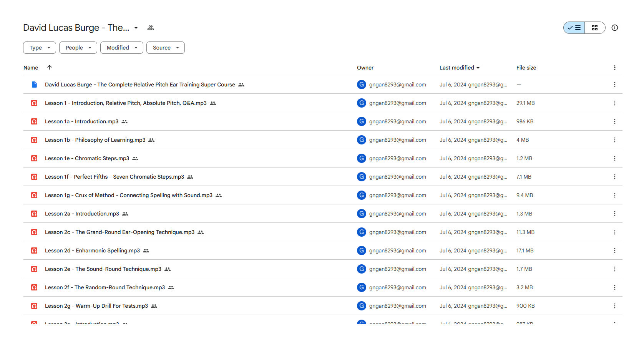The width and height of the screenshot is (644, 345).
Task: Click the Owner column header
Action: click(x=365, y=68)
